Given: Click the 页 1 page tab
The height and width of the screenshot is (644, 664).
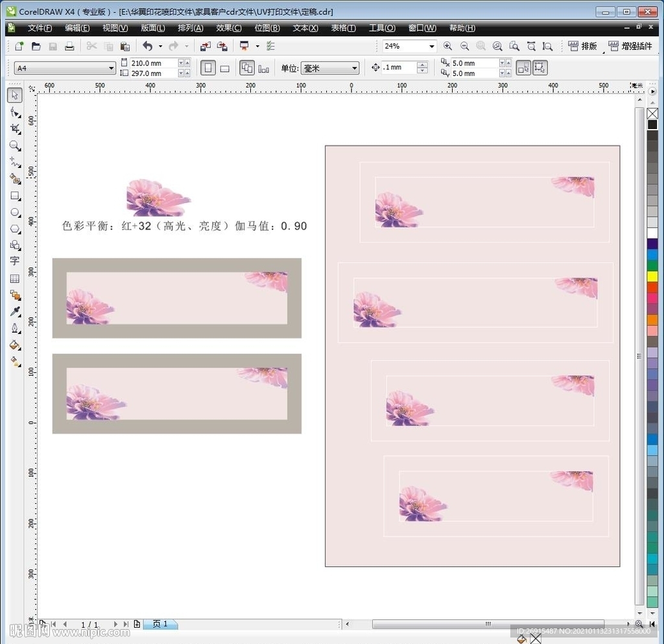Looking at the screenshot, I should click(x=160, y=624).
